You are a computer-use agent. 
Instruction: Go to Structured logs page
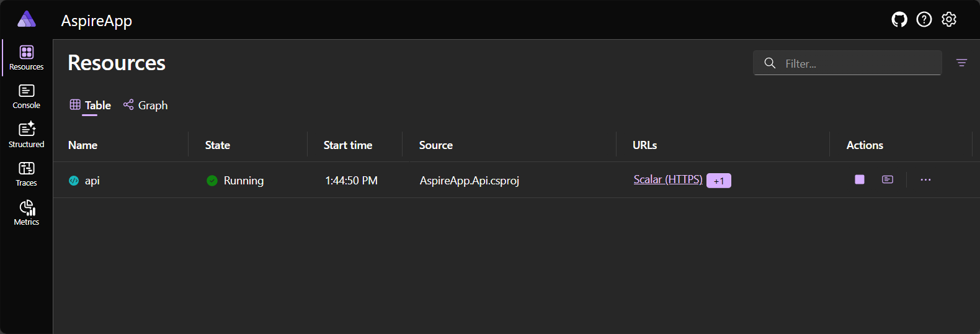(27, 135)
